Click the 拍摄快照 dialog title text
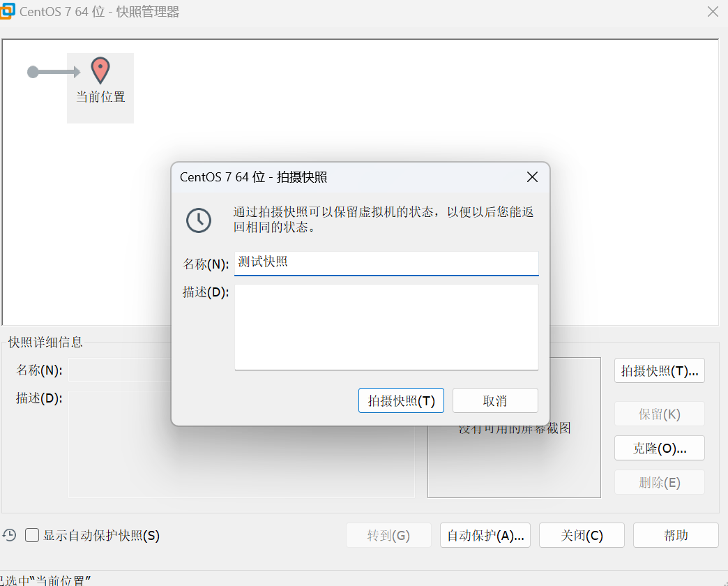Viewport: 728px width, 586px height. tap(254, 177)
